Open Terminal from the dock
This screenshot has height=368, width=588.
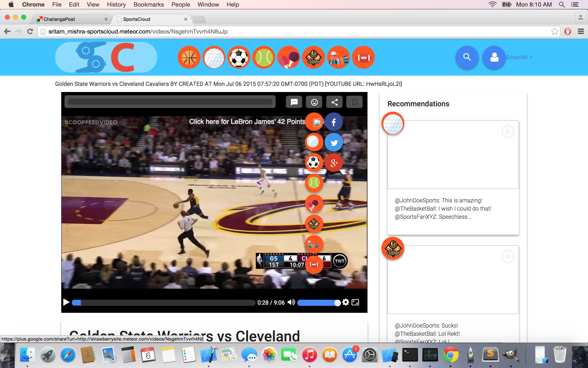click(x=410, y=355)
